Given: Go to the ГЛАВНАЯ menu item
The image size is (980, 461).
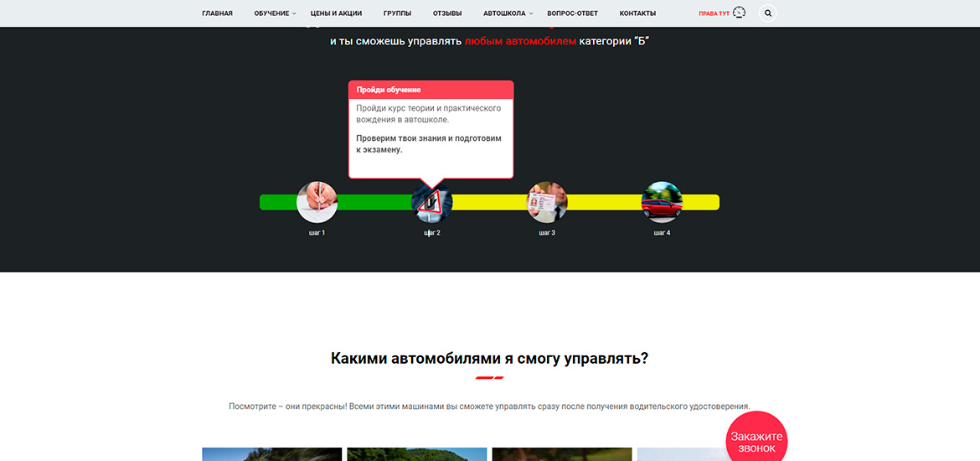Looking at the screenshot, I should [x=217, y=13].
